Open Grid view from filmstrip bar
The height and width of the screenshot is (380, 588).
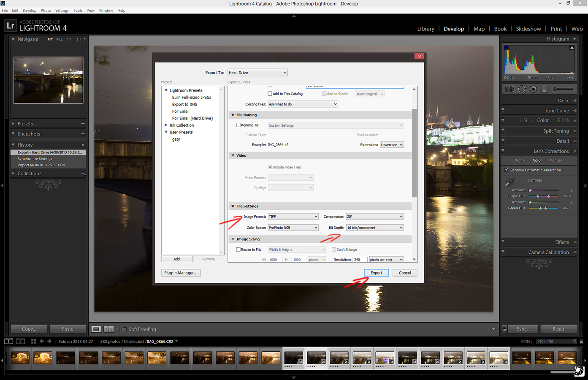point(34,341)
